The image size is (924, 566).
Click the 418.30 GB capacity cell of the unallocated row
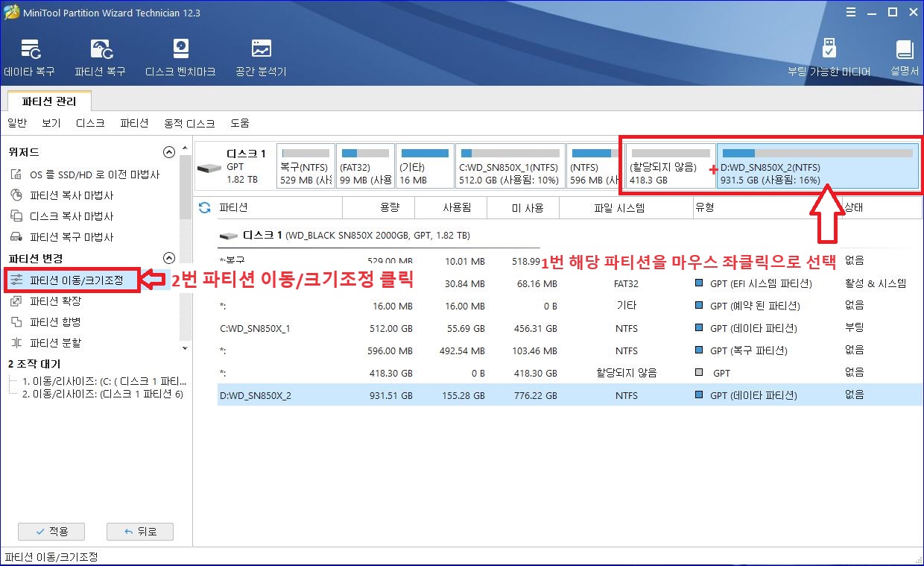tap(391, 373)
